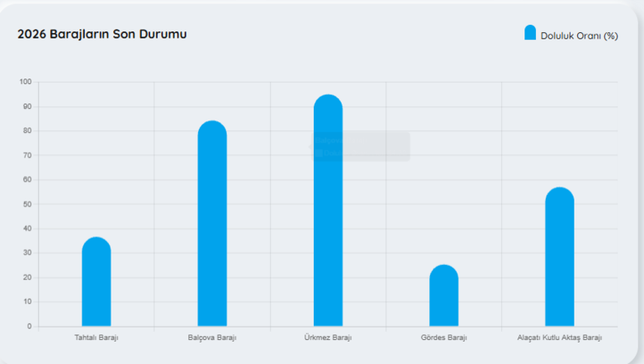Click the 2026 Barajların Son Durumu title
Viewport: 644px width, 364px height.
tap(102, 35)
